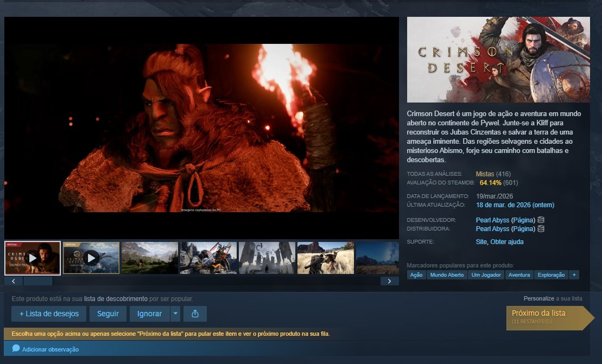The width and height of the screenshot is (602, 364).
Task: Select the release date 19/mar./2026 text
Action: point(495,196)
